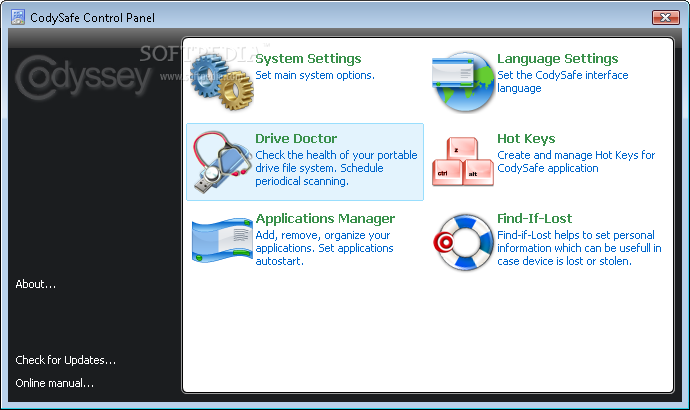Open the About... sidebar link
The width and height of the screenshot is (690, 410).
click(x=36, y=284)
